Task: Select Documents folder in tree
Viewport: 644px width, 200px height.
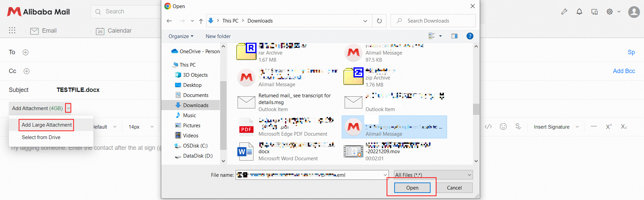Action: [192, 95]
